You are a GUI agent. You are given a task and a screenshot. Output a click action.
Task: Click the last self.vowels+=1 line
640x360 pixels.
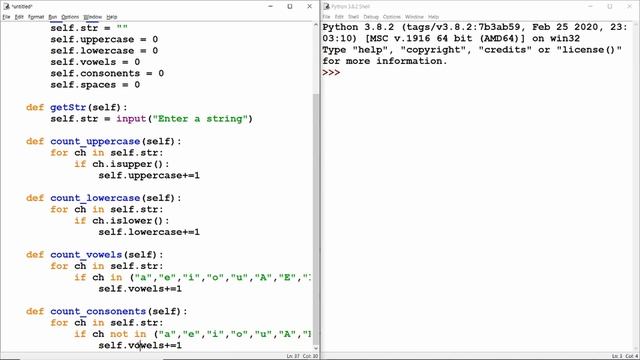pos(140,346)
